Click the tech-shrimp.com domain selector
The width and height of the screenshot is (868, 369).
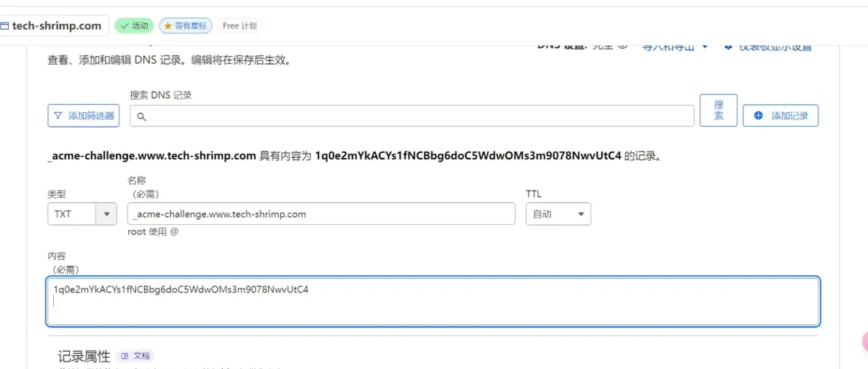52,25
